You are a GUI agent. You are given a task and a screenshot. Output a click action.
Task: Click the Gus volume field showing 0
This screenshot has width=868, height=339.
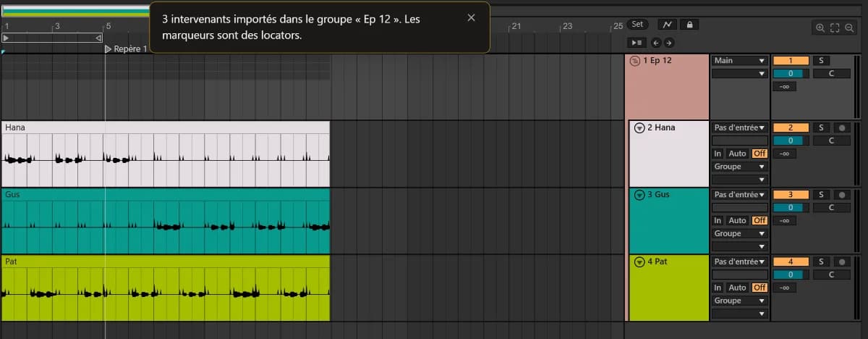pos(790,207)
